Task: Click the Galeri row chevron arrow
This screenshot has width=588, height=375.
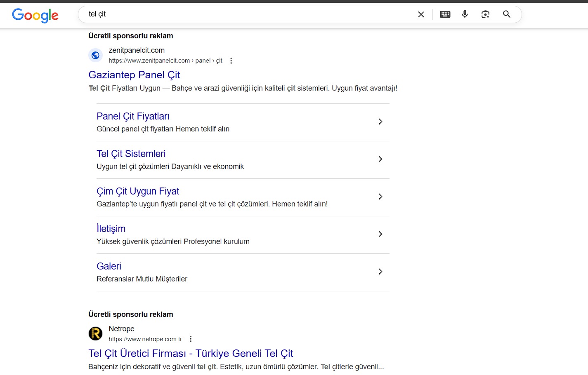Action: click(x=380, y=272)
